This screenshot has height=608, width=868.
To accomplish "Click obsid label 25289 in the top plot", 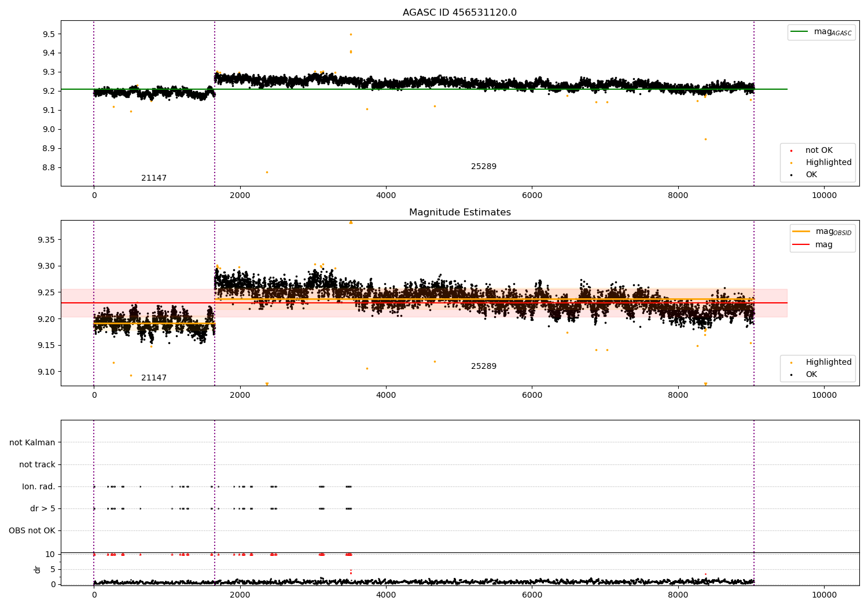I will (x=484, y=167).
